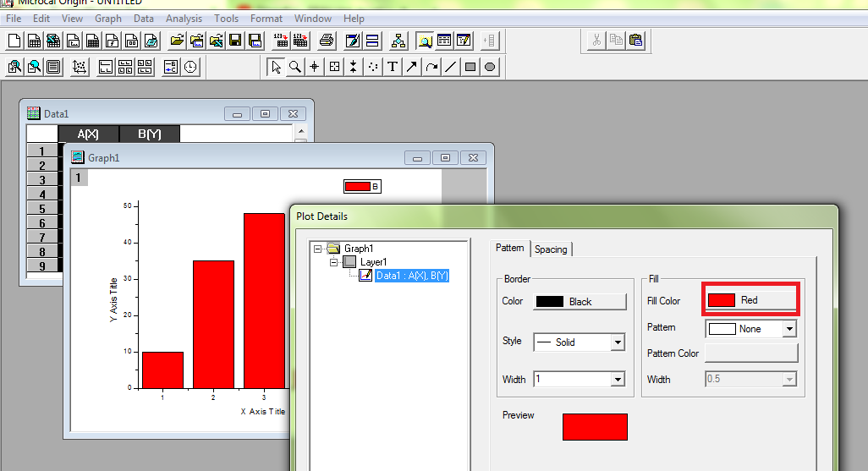Click the Border Color Black button
This screenshot has height=471, width=868.
pyautogui.click(x=579, y=301)
